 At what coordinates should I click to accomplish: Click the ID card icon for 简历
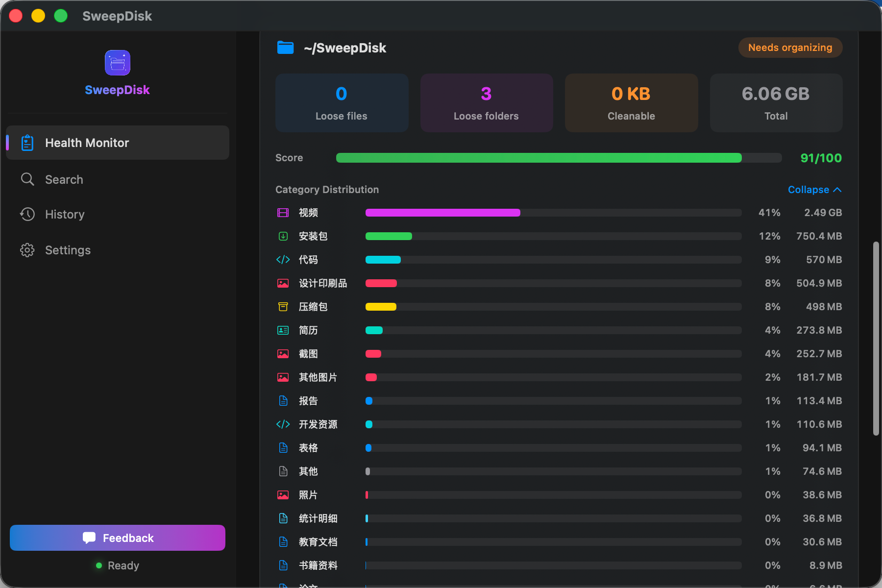tap(283, 330)
